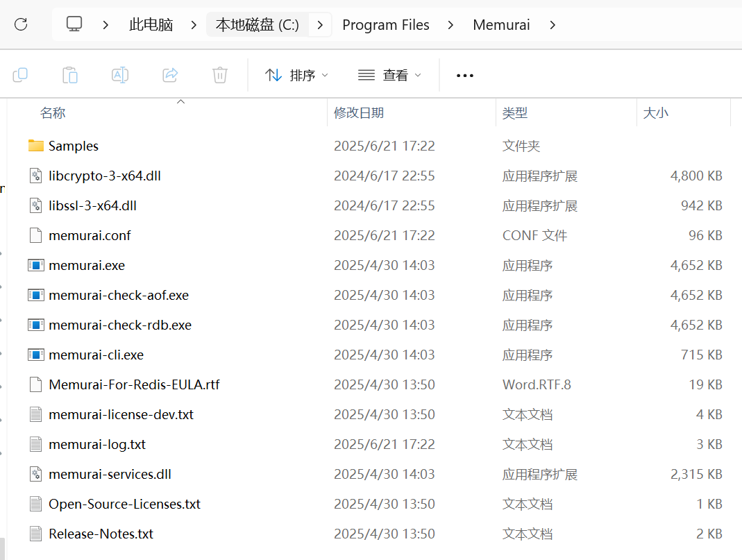Click the 19 KB size cell
Viewport: 742px width, 560px height.
(x=705, y=384)
